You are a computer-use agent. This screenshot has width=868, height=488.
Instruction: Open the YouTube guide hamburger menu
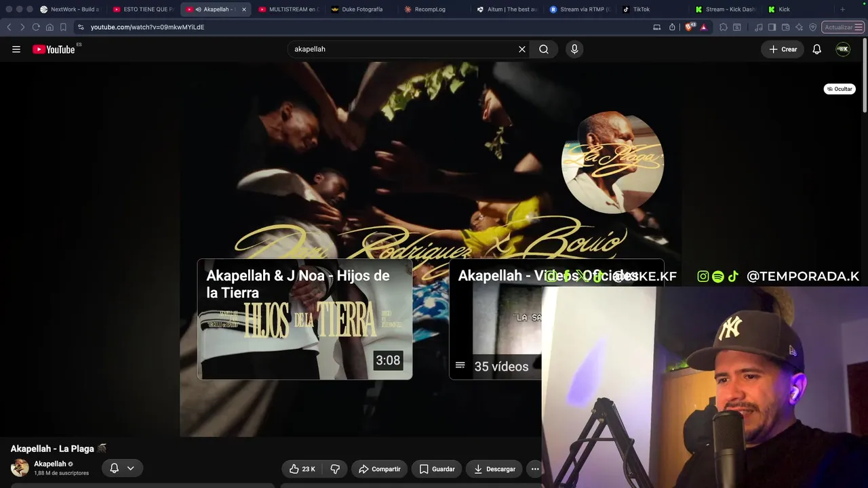[16, 49]
